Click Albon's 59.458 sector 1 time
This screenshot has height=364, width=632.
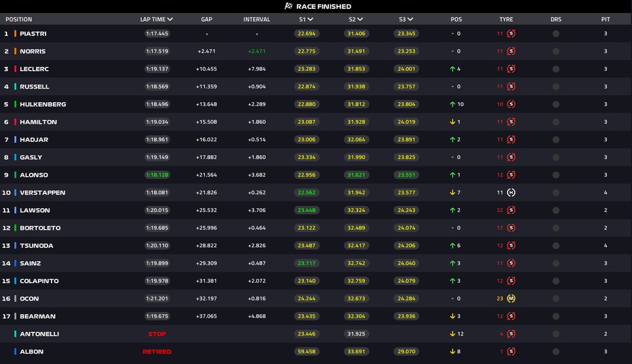tap(306, 352)
